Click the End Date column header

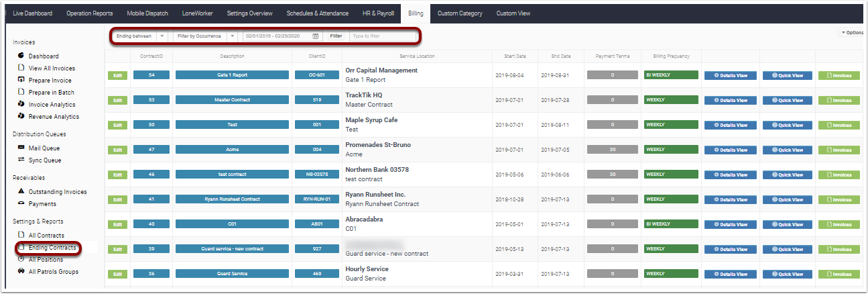(561, 56)
